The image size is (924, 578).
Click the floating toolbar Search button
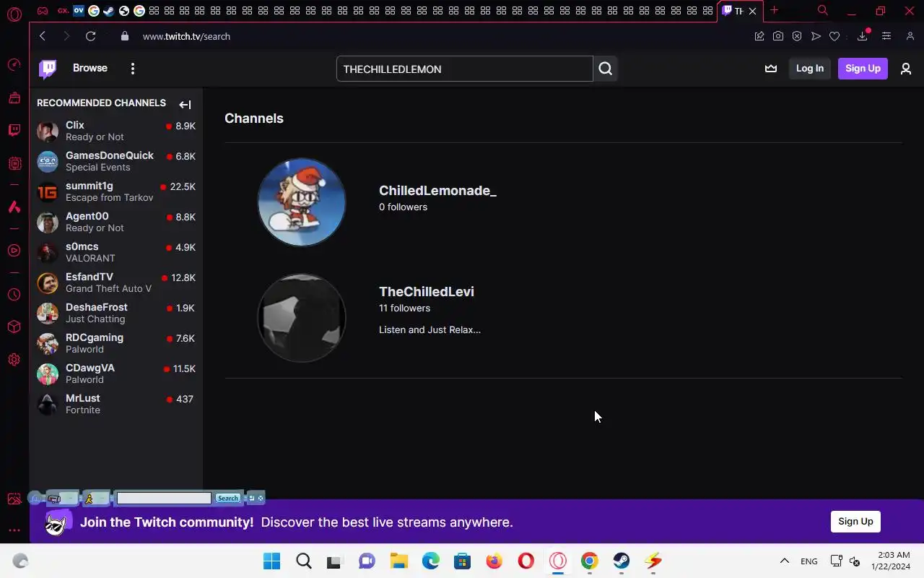[x=227, y=498]
